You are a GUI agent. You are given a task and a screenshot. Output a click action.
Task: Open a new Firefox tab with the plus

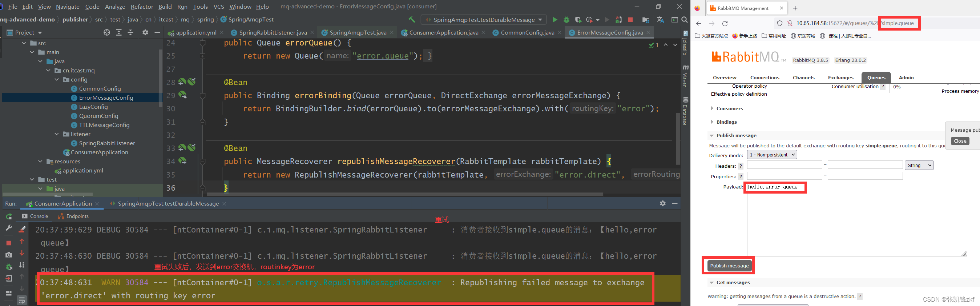point(795,8)
